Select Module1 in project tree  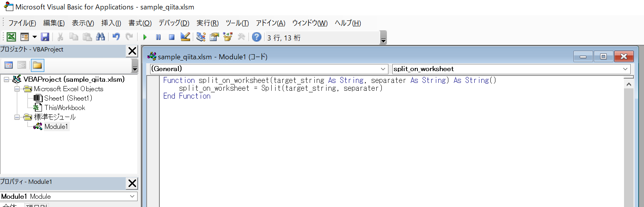pyautogui.click(x=56, y=126)
